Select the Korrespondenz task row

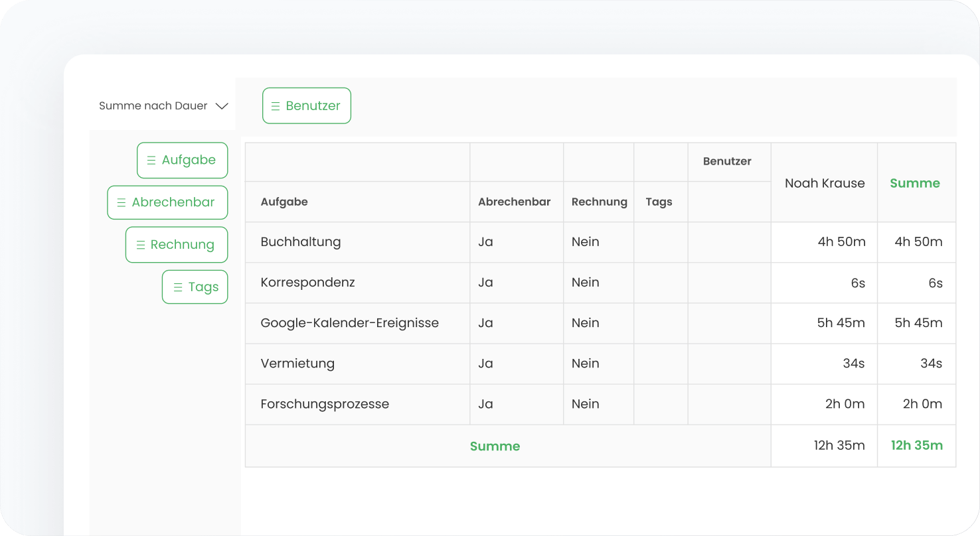tap(307, 283)
